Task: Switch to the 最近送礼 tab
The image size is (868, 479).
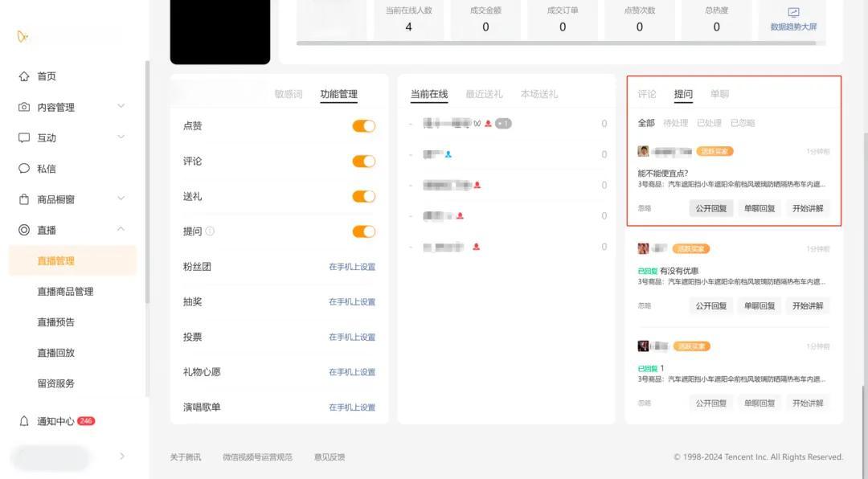Action: [x=484, y=94]
